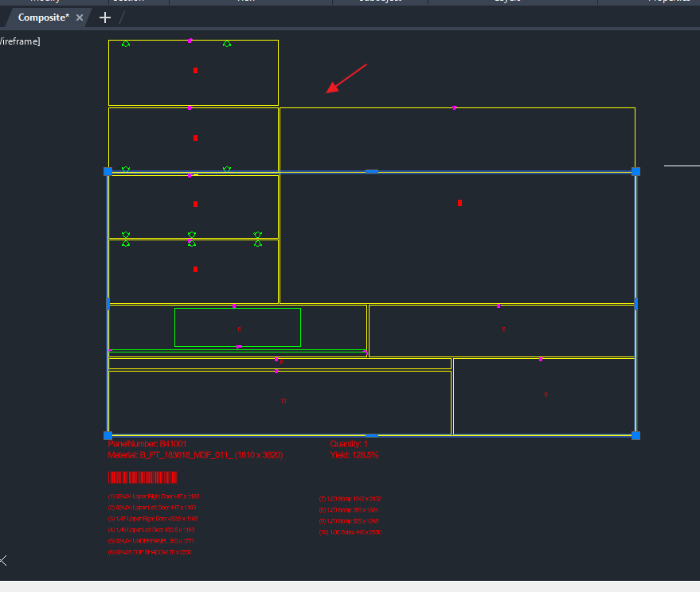This screenshot has height=592, width=700.
Task: Click the Material B_PT_183618_MDF_011 text line
Action: point(195,455)
